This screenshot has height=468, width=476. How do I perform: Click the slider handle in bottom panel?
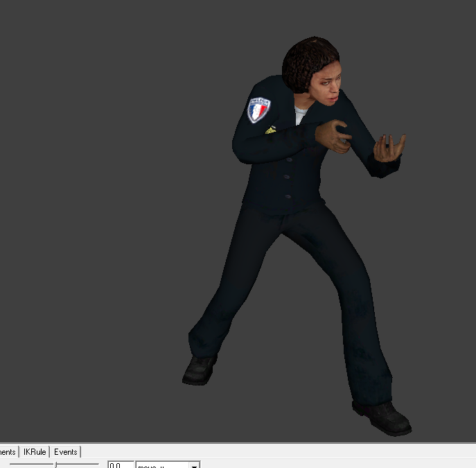(x=56, y=465)
